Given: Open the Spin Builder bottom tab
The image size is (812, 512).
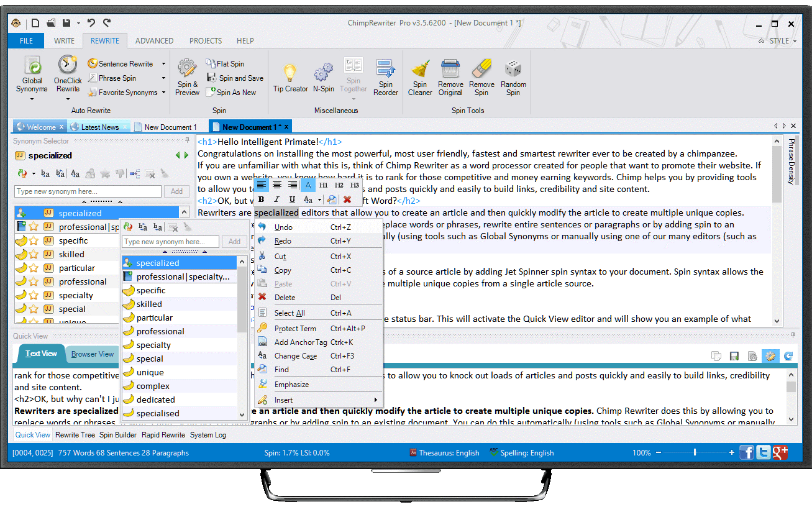Looking at the screenshot, I should pos(118,435).
